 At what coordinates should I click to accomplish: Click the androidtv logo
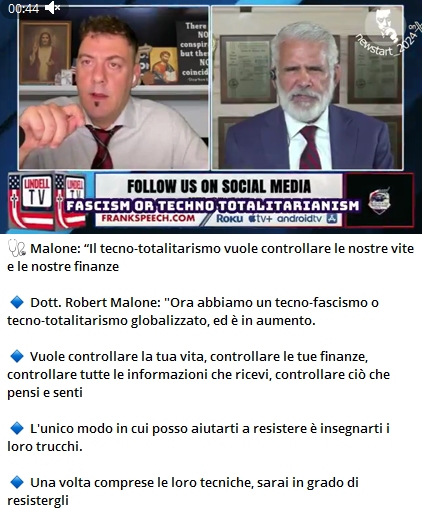pyautogui.click(x=300, y=219)
